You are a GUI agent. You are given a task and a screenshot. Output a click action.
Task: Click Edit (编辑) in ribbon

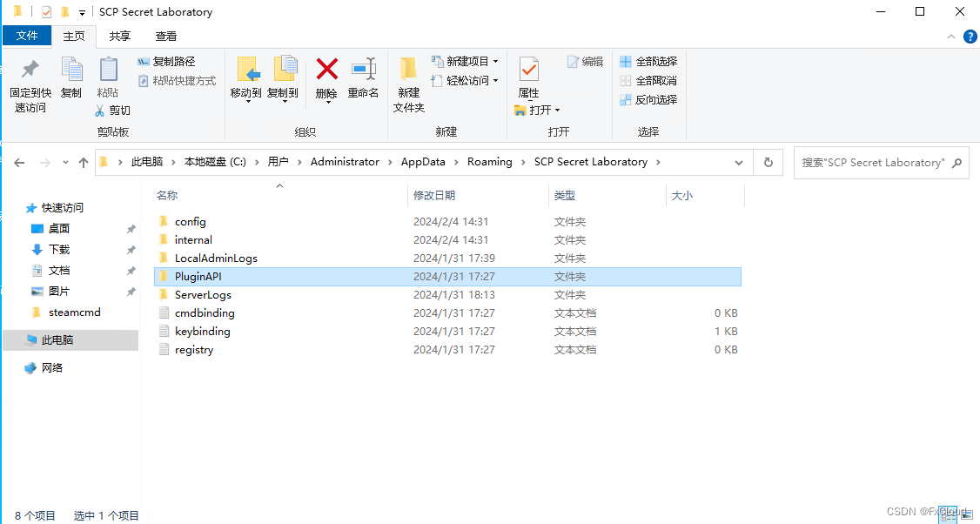point(585,61)
